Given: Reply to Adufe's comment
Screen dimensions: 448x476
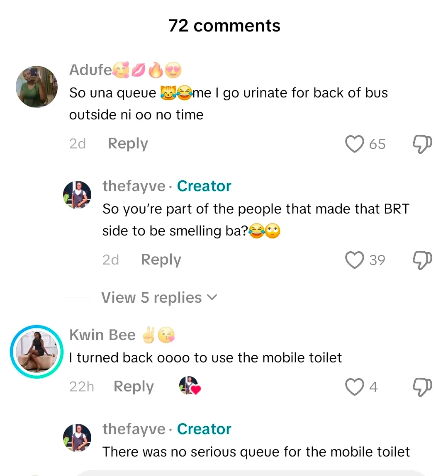Looking at the screenshot, I should point(128,144).
